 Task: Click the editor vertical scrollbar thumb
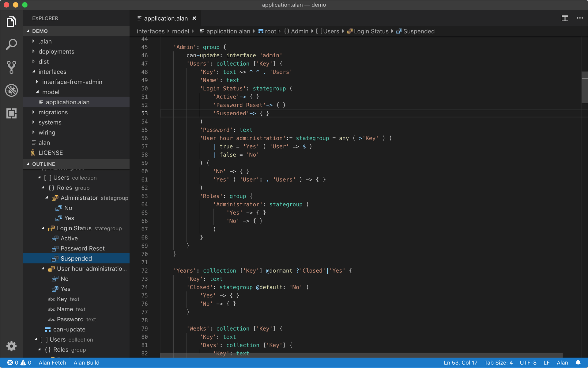pos(584,87)
